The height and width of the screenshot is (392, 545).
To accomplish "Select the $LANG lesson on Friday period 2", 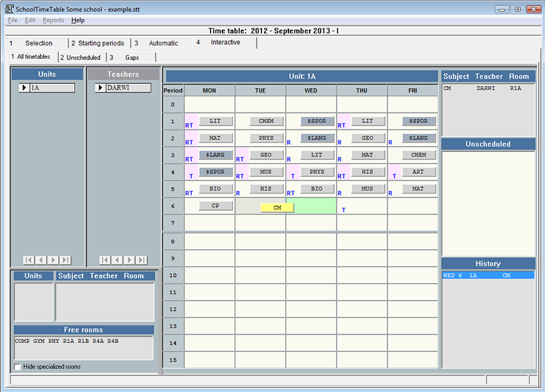I will 419,138.
